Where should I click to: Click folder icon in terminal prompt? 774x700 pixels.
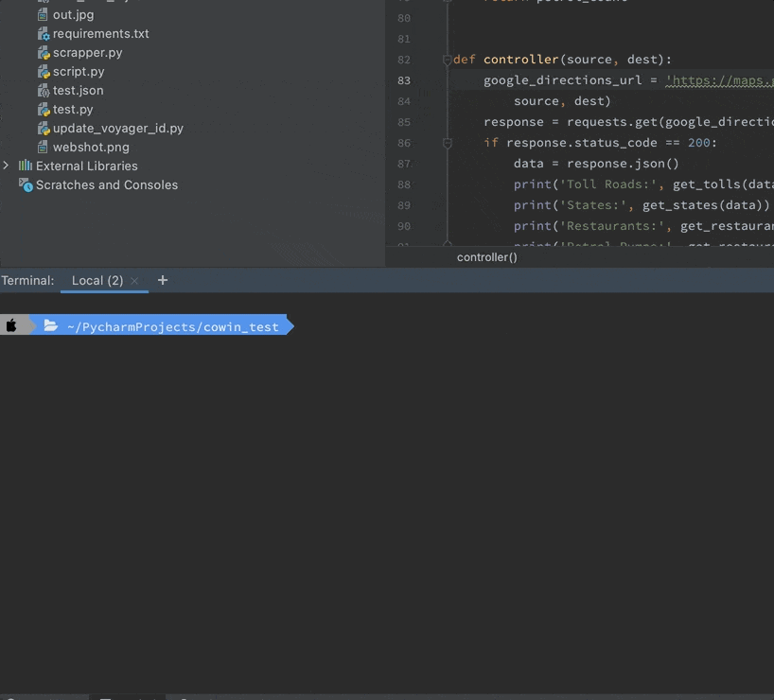(51, 325)
